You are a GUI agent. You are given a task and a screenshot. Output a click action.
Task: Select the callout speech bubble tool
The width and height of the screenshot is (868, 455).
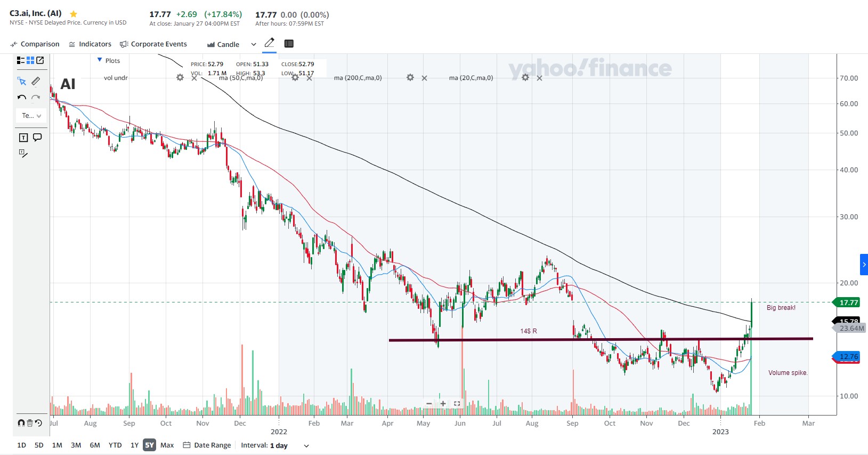click(37, 138)
